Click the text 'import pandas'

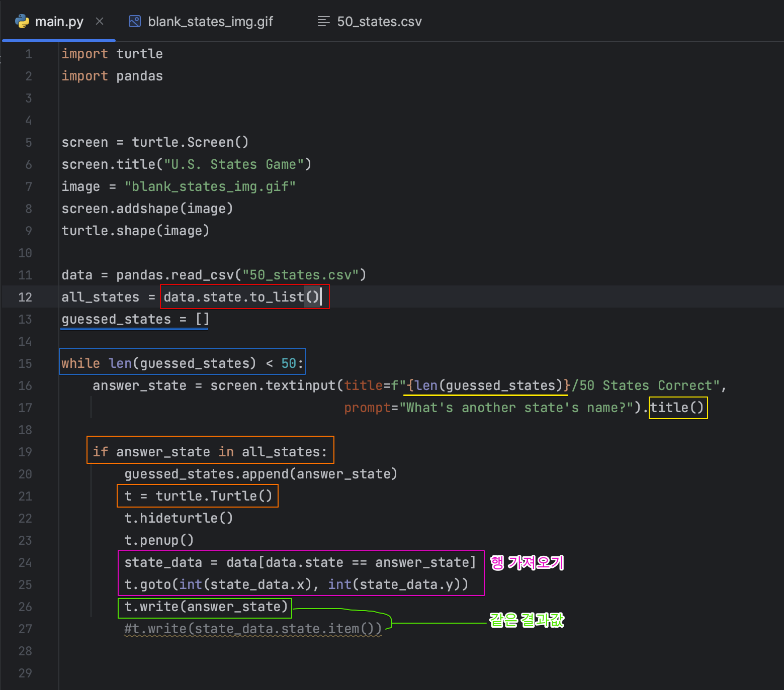112,76
